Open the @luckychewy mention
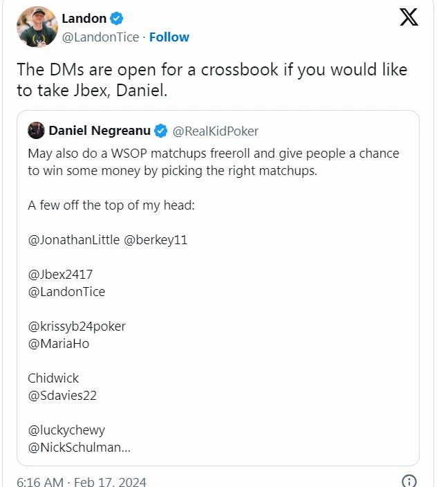448x487 pixels. click(x=66, y=430)
